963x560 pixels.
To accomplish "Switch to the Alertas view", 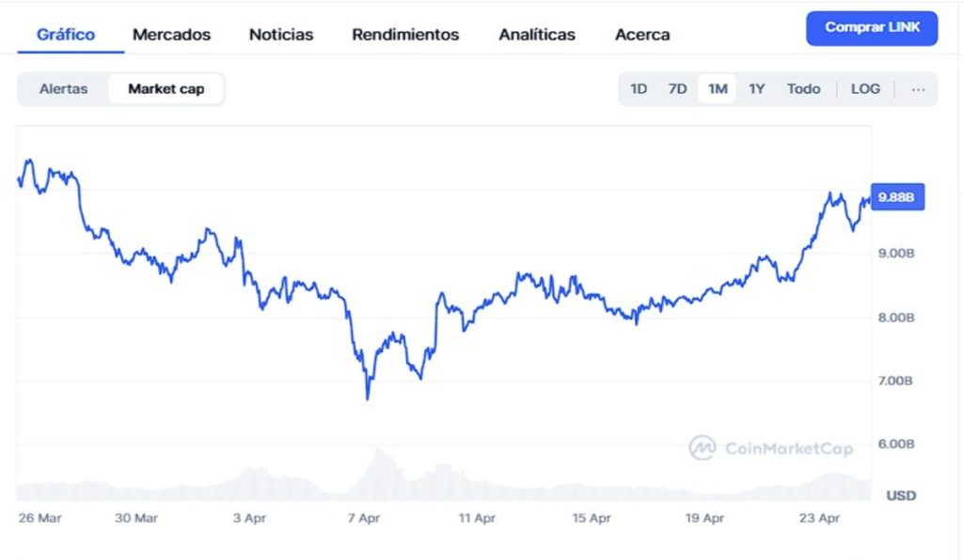I will tap(62, 88).
